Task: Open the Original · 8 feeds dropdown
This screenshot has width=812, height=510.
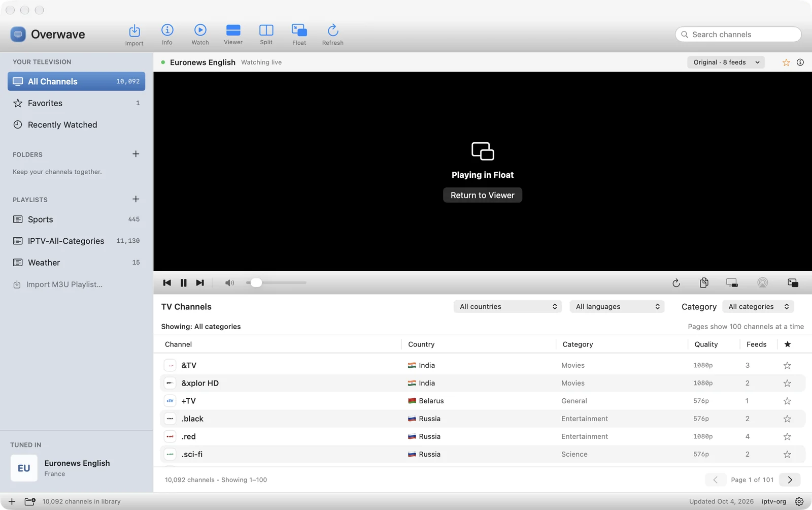Action: click(726, 62)
